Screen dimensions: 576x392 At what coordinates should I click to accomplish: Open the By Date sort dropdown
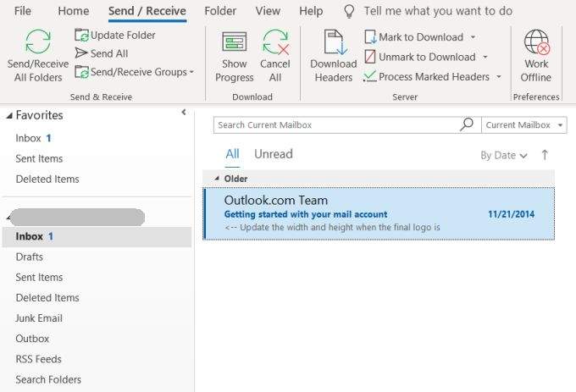tap(504, 156)
